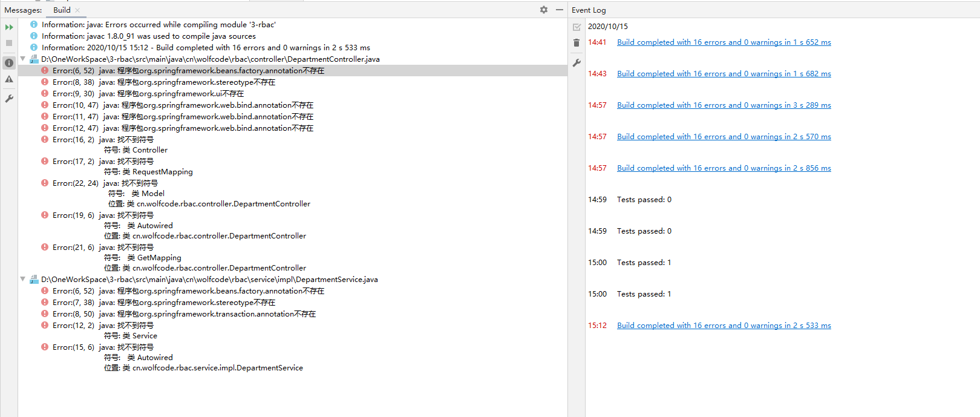Select the '符号: 类 Controller' line
The image size is (980, 417).
tap(136, 150)
